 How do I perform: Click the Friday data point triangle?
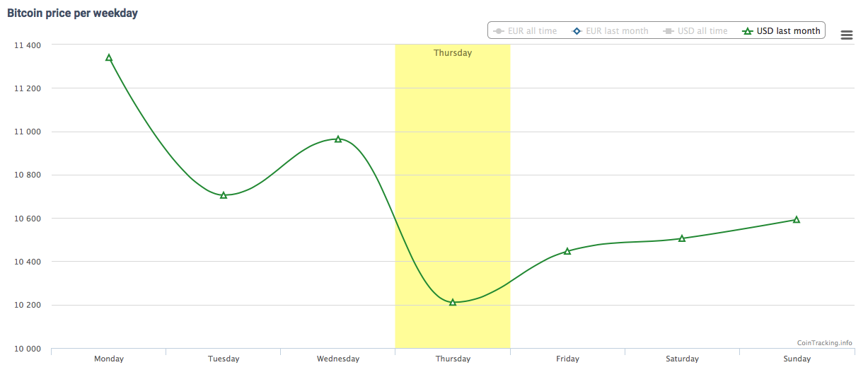tap(567, 251)
